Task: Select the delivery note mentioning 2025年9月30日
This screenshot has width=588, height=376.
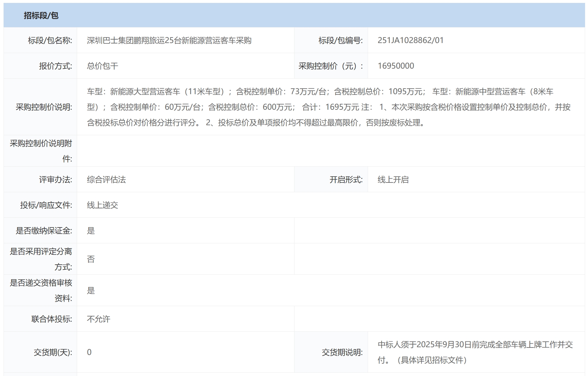Action: (x=475, y=352)
